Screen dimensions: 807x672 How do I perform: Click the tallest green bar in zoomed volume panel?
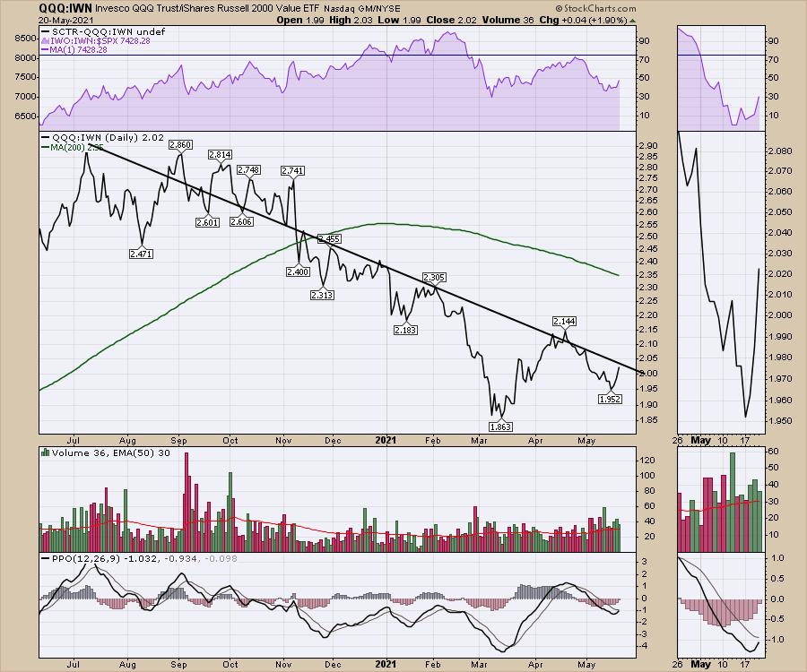tap(733, 502)
